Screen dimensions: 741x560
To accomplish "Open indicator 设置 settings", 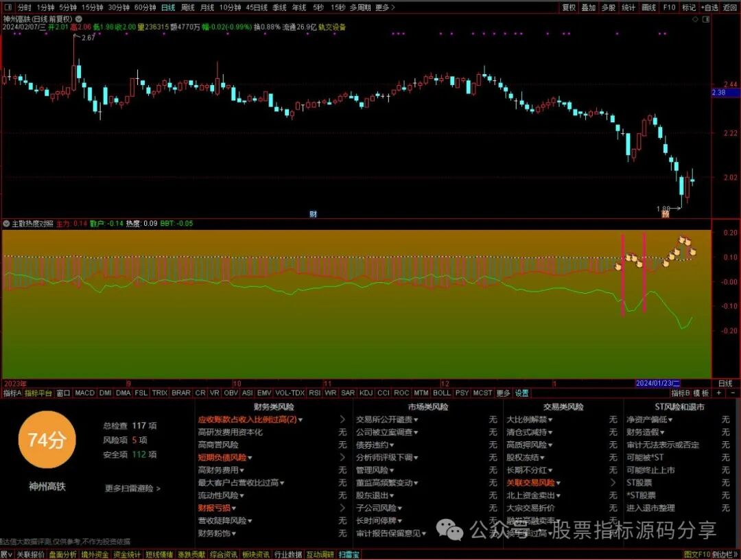I will 521,393.
